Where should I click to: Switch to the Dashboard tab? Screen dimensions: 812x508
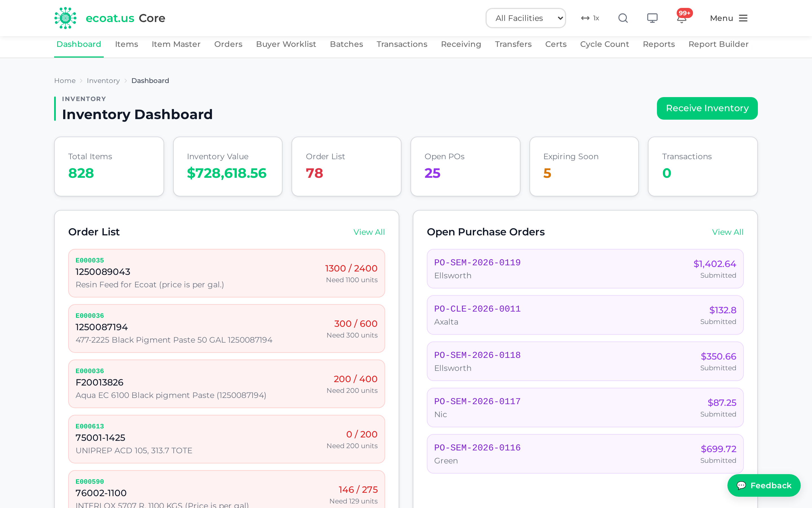(79, 44)
